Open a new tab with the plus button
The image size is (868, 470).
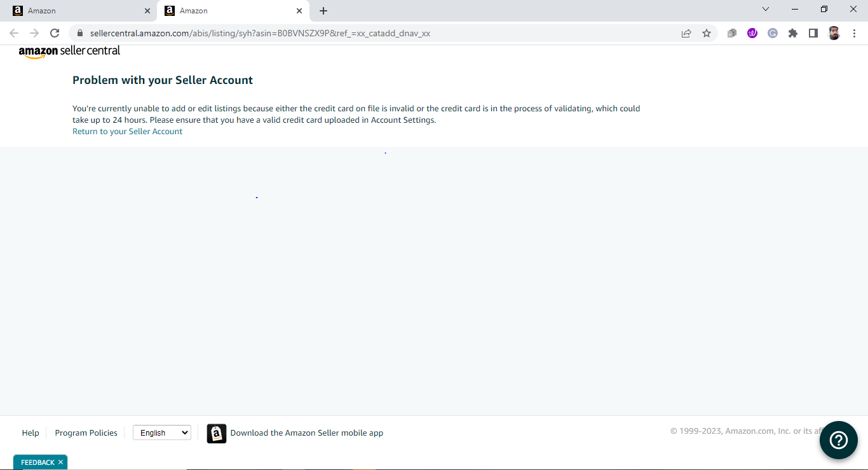tap(323, 11)
